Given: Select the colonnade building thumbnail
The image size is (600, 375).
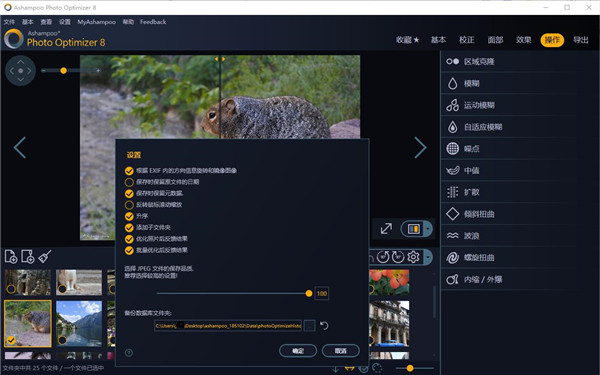Looking at the screenshot, I should 389,324.
